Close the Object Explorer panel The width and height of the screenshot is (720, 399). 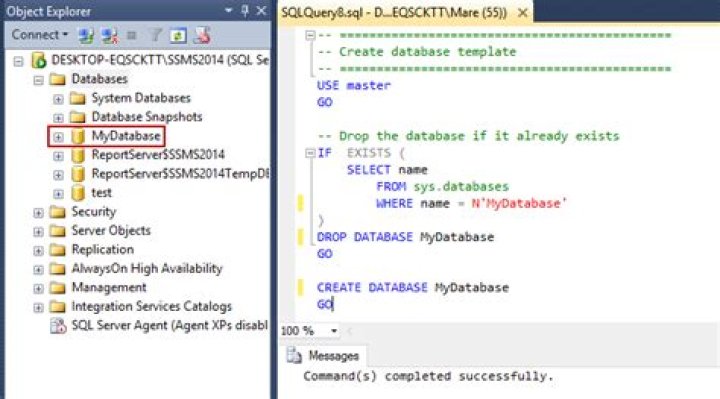pyautogui.click(x=261, y=11)
